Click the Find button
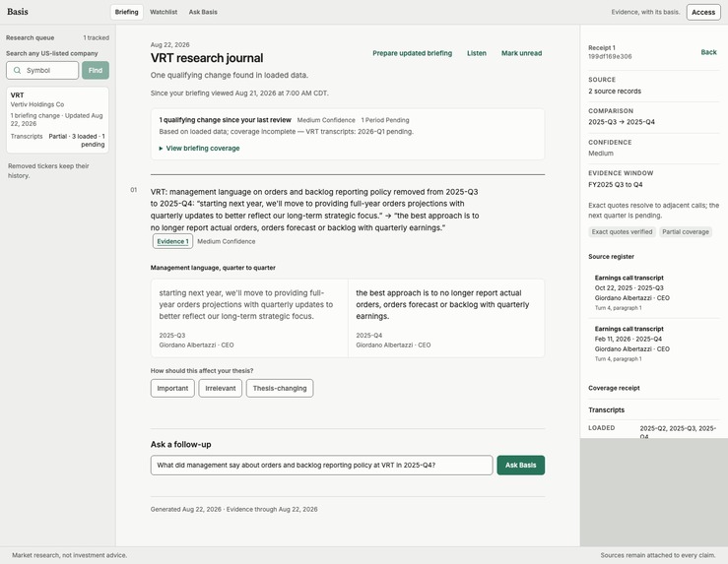The width and height of the screenshot is (728, 564). coord(96,71)
